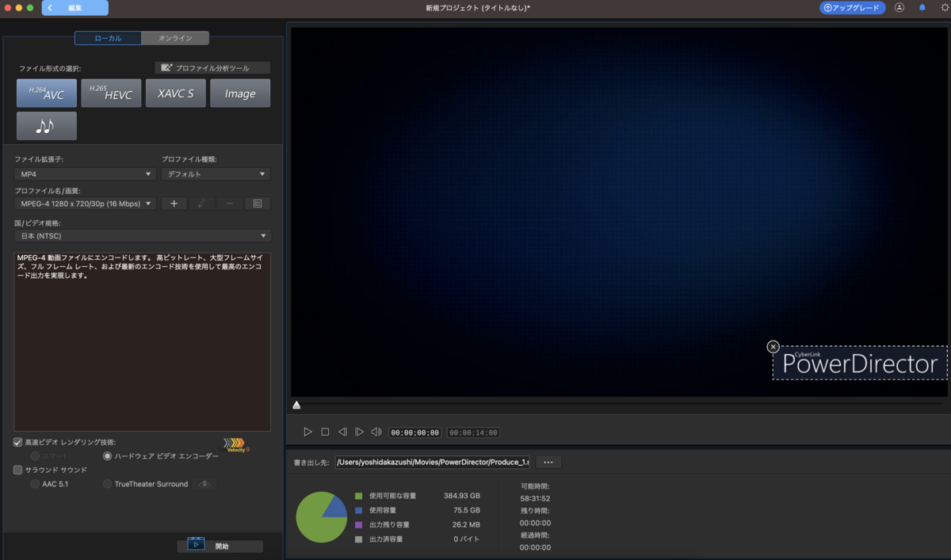Viewport: 951px width, 560px height.
Task: Start production with the 開始 button
Action: pyautogui.click(x=220, y=546)
